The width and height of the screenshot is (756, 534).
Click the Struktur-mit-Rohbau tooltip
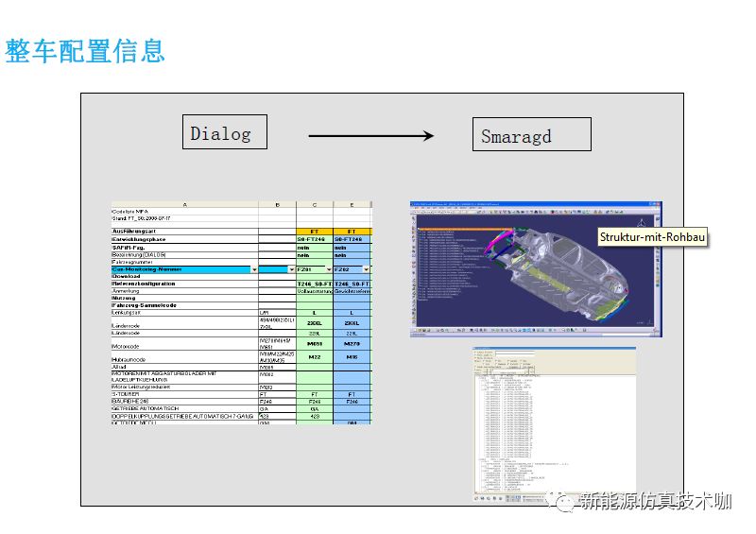click(x=653, y=237)
